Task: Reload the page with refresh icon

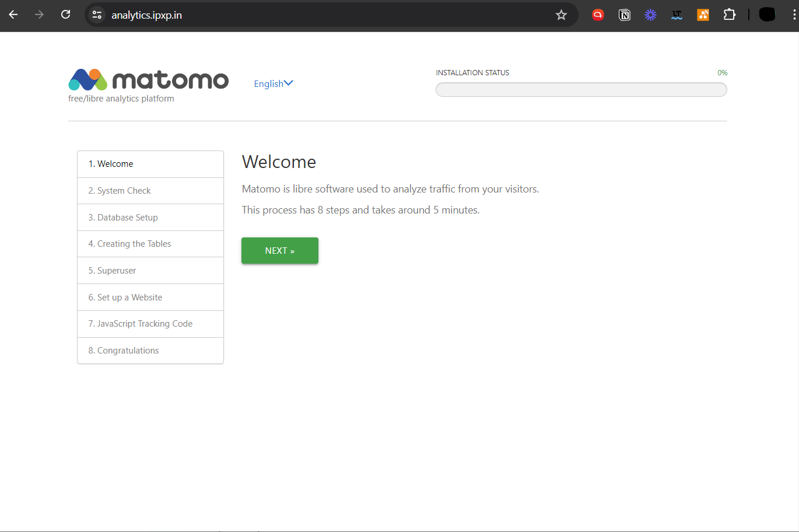Action: 66,15
